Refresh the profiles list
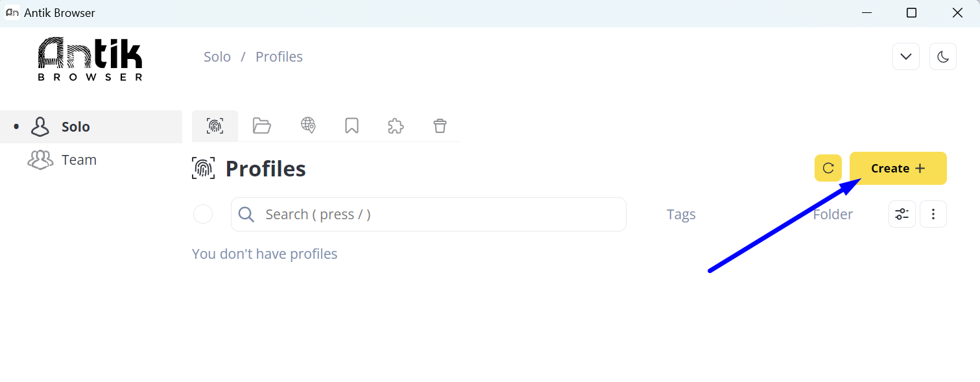Image resolution: width=980 pixels, height=382 pixels. (828, 168)
